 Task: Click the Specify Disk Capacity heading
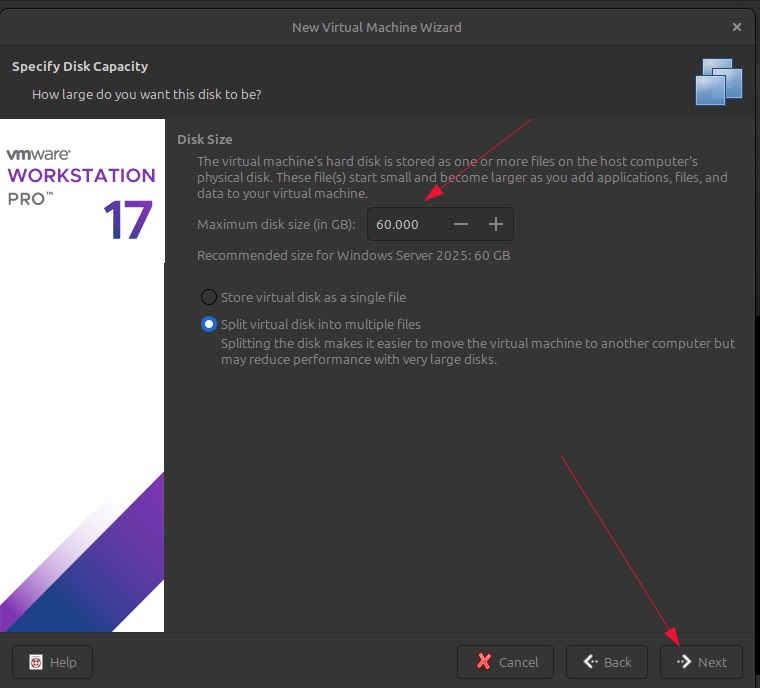[80, 67]
